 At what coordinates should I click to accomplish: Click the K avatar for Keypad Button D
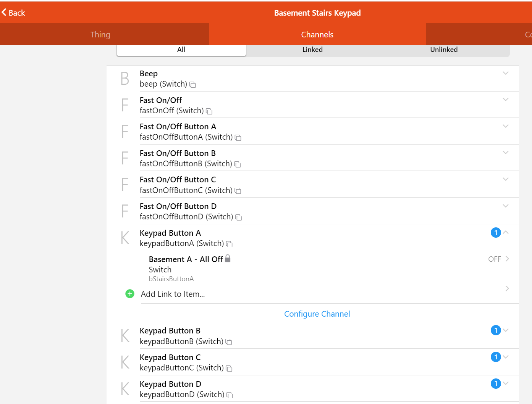click(125, 389)
